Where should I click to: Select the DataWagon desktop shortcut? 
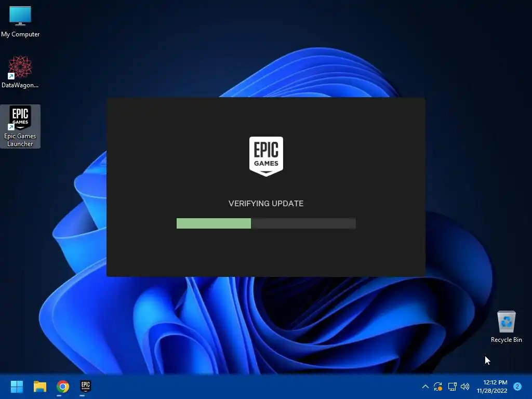[20, 72]
